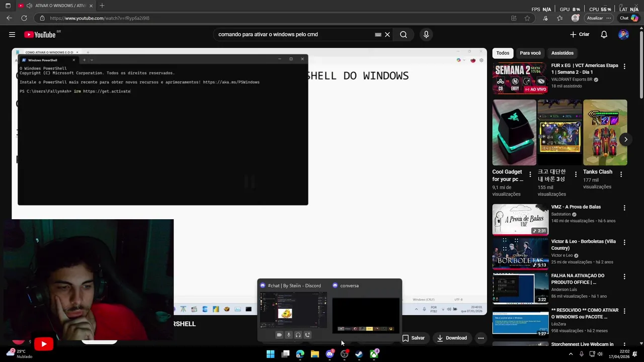Open the Windows Start menu
Screen dimensions: 644x362
(271, 354)
